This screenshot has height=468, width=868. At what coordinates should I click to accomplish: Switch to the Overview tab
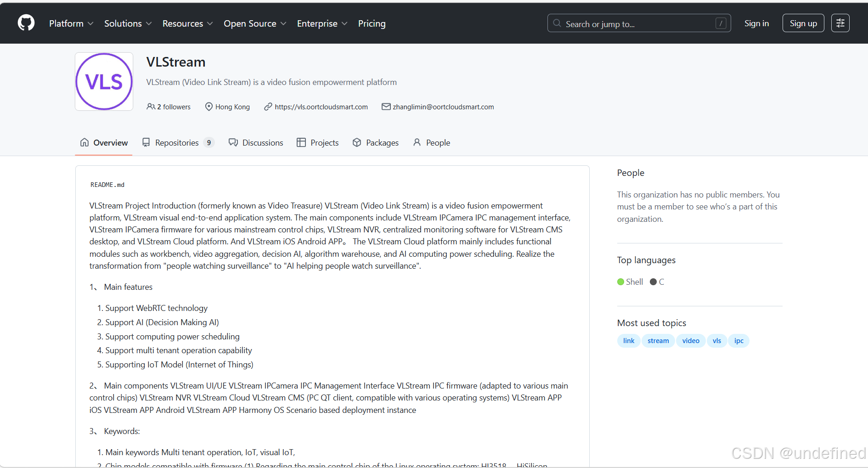pyautogui.click(x=104, y=143)
